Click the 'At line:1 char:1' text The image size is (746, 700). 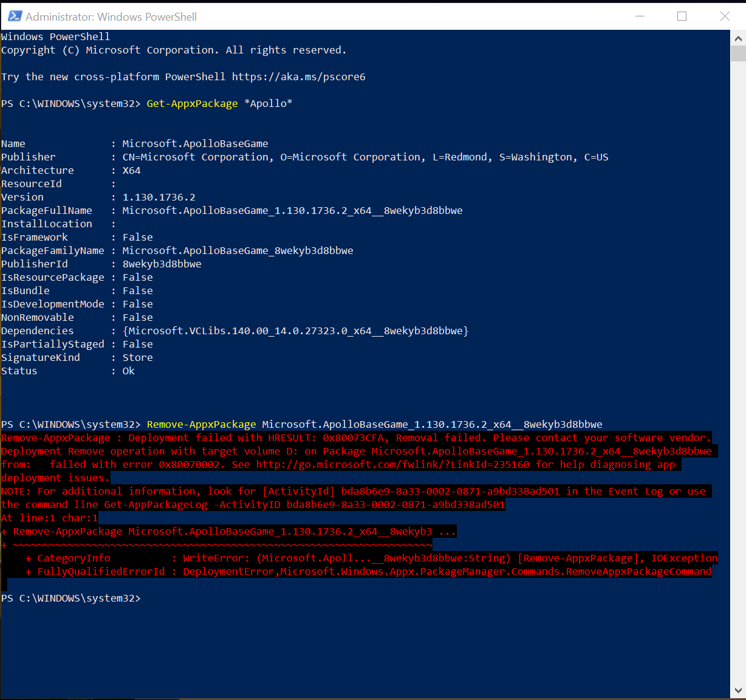pyautogui.click(x=50, y=518)
